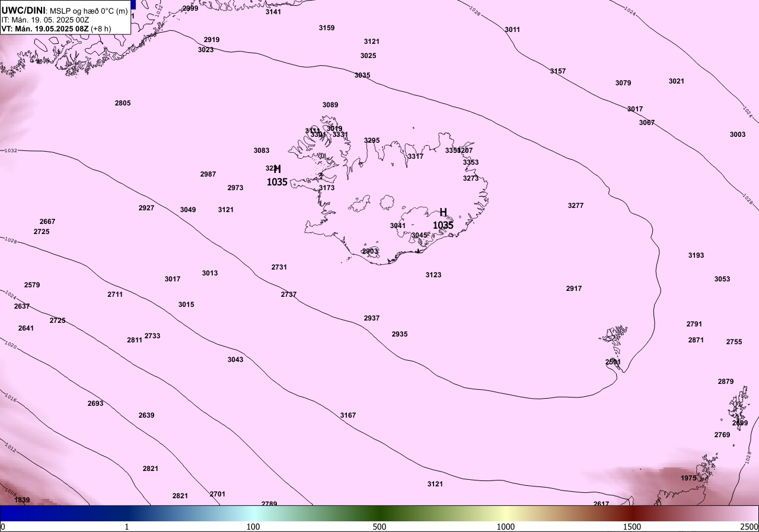Click the 1839 value in the lower-left corner
Image resolution: width=759 pixels, height=532 pixels.
click(22, 500)
